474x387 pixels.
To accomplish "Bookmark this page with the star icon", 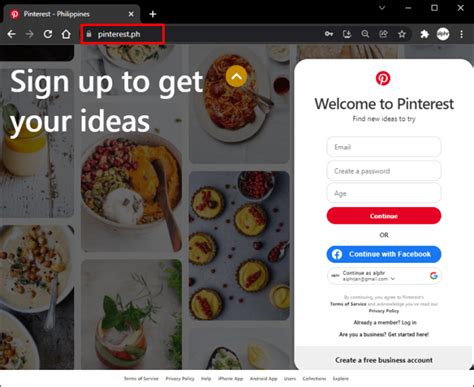I will (402, 34).
